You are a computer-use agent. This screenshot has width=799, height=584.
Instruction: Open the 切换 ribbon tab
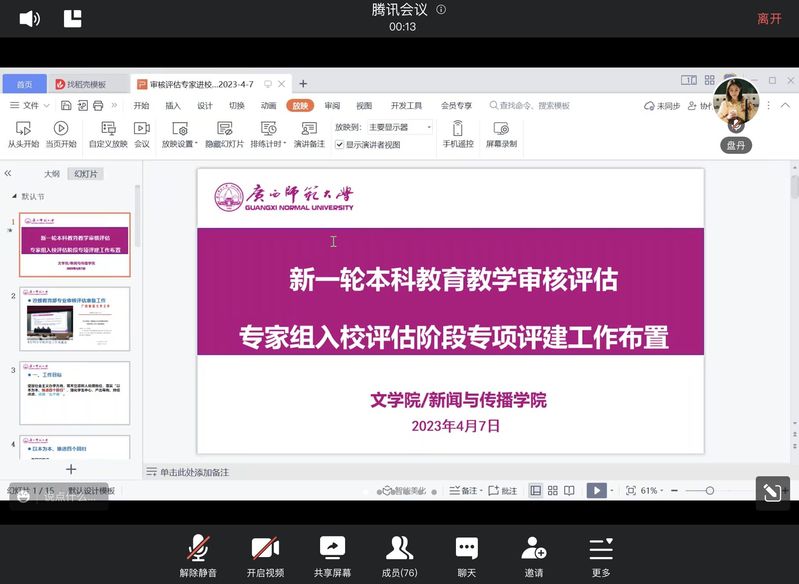pos(236,105)
